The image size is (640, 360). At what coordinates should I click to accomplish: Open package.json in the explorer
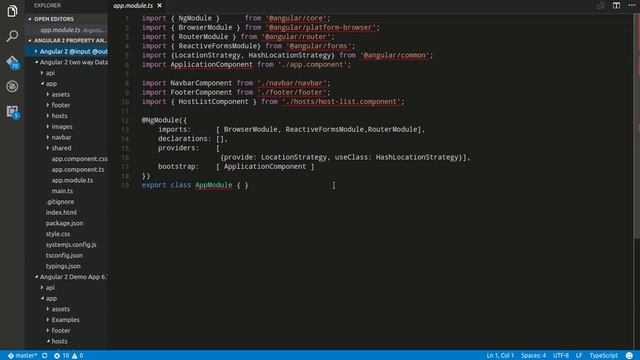pos(64,223)
